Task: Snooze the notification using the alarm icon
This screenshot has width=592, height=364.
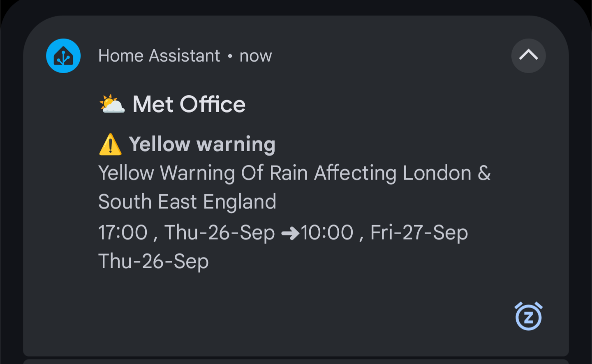Action: coord(529,316)
